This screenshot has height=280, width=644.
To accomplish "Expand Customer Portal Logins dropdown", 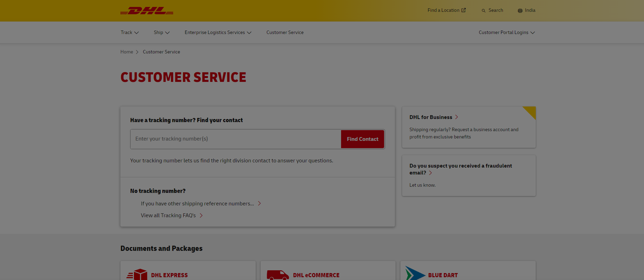I will pyautogui.click(x=507, y=32).
